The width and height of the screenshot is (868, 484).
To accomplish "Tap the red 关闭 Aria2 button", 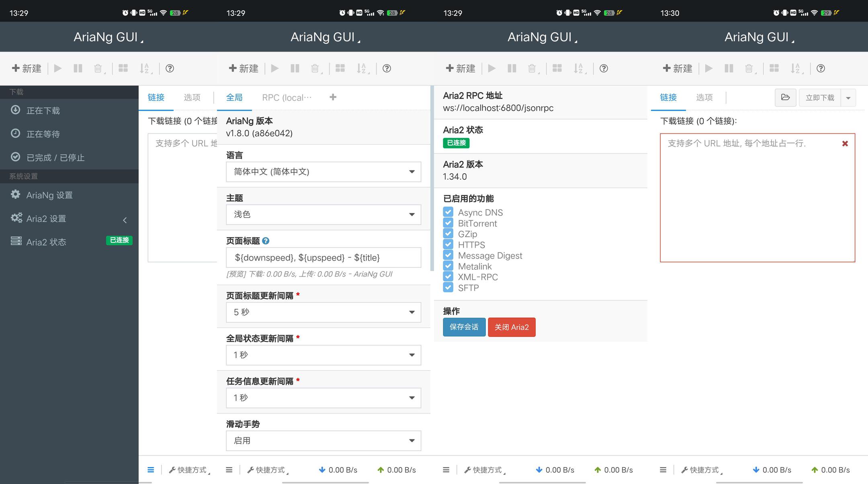I will pos(512,327).
